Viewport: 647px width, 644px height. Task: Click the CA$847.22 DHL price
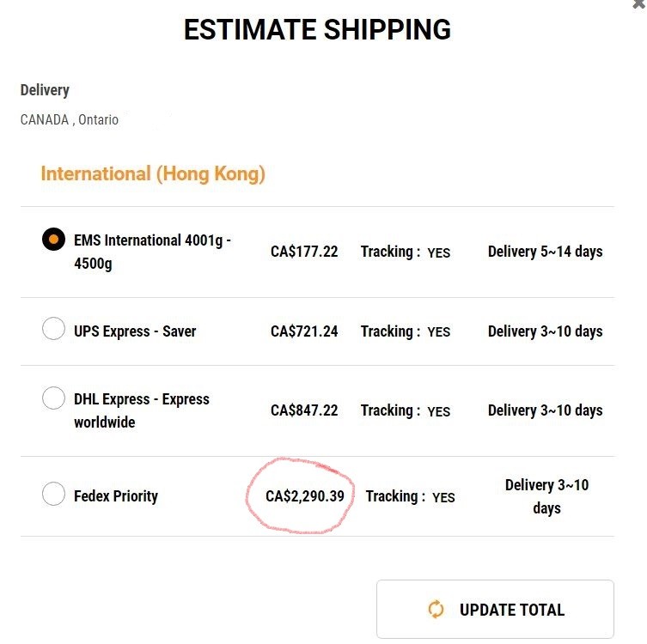[x=304, y=410]
